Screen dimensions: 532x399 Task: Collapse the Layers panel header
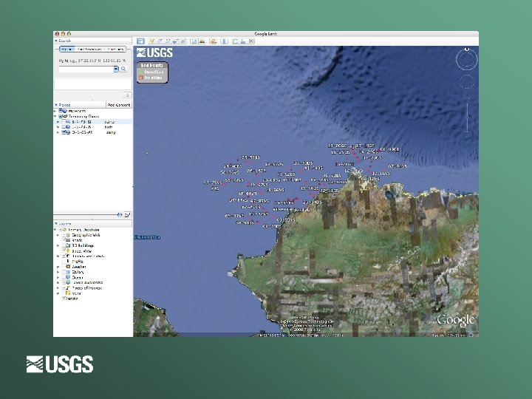click(56, 223)
